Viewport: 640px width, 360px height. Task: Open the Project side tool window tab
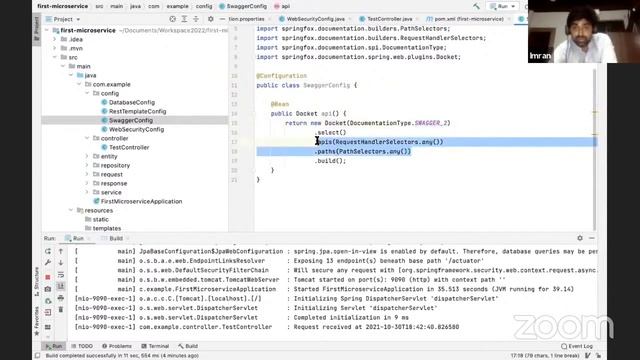tap(37, 29)
